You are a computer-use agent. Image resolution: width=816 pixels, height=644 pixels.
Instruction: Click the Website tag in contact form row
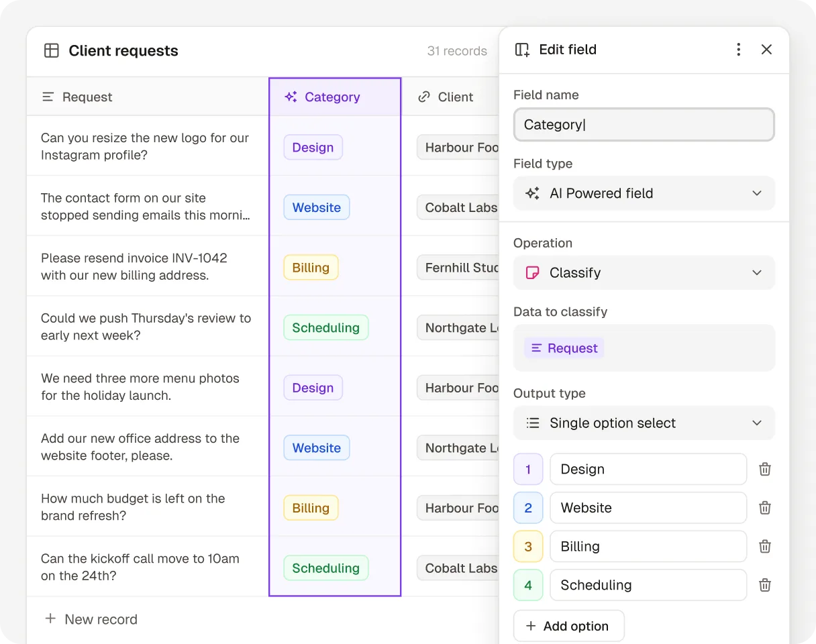tap(316, 207)
